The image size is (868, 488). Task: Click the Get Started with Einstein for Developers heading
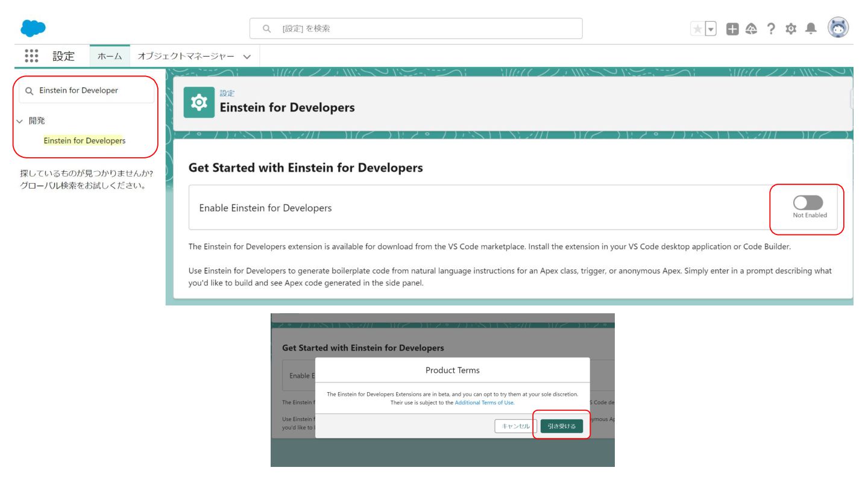(x=306, y=168)
